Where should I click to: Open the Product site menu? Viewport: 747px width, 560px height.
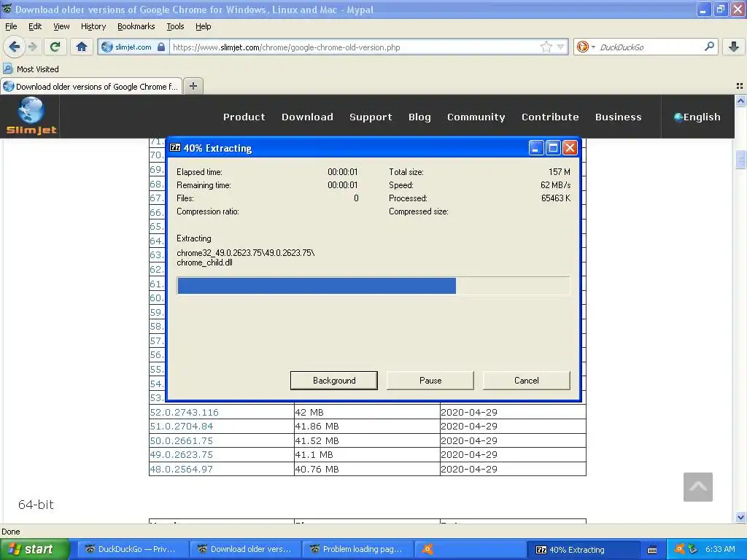coord(244,117)
